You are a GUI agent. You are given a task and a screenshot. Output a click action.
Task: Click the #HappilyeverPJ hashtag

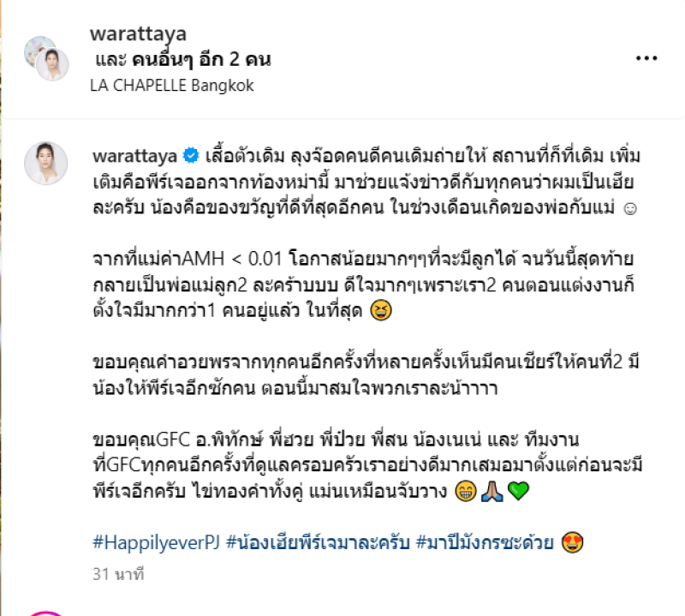(x=156, y=542)
